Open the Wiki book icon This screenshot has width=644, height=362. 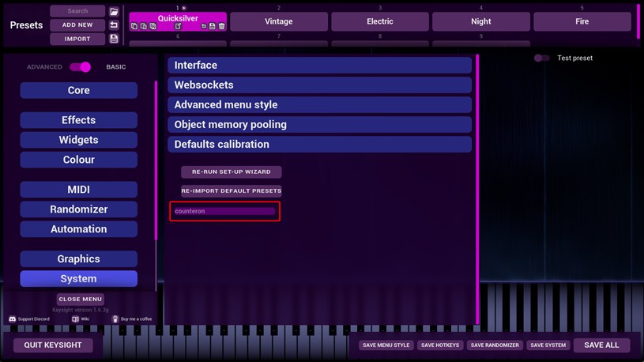(75, 319)
